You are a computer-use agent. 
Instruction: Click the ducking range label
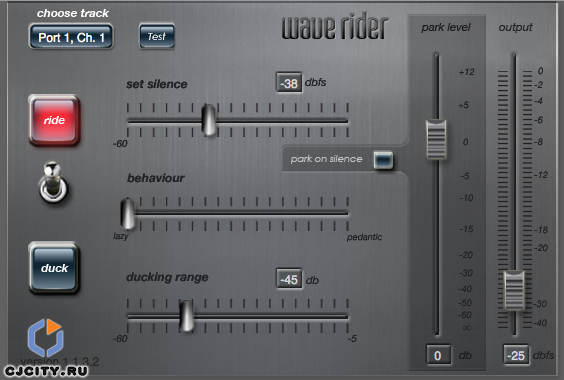167,277
